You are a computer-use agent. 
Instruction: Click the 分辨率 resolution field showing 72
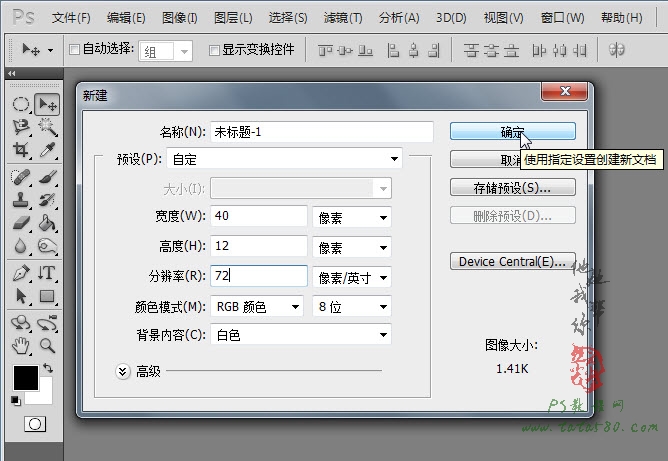259,276
